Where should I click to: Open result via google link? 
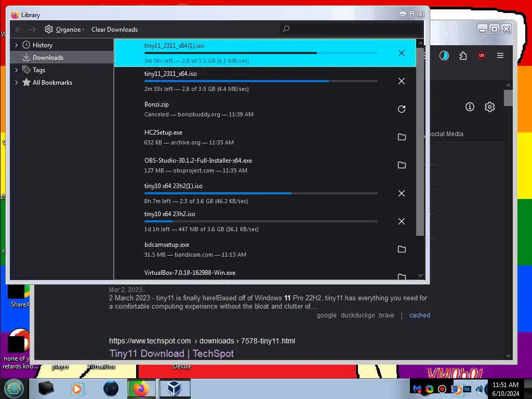click(x=327, y=315)
